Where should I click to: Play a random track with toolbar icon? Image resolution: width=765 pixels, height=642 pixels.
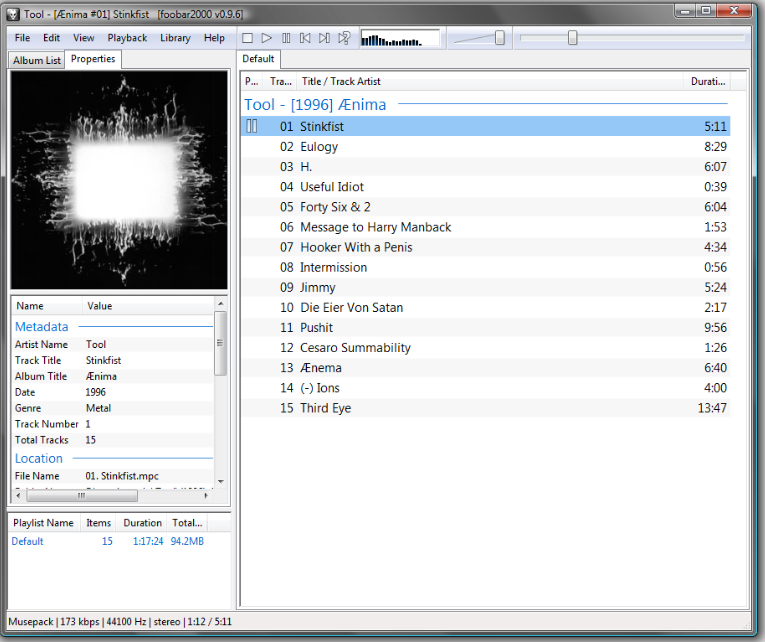(x=344, y=38)
